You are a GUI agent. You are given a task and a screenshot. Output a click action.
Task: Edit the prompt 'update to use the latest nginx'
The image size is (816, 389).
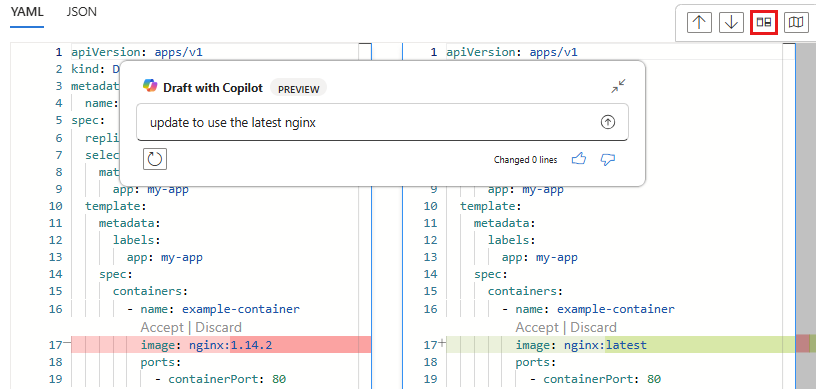click(382, 122)
